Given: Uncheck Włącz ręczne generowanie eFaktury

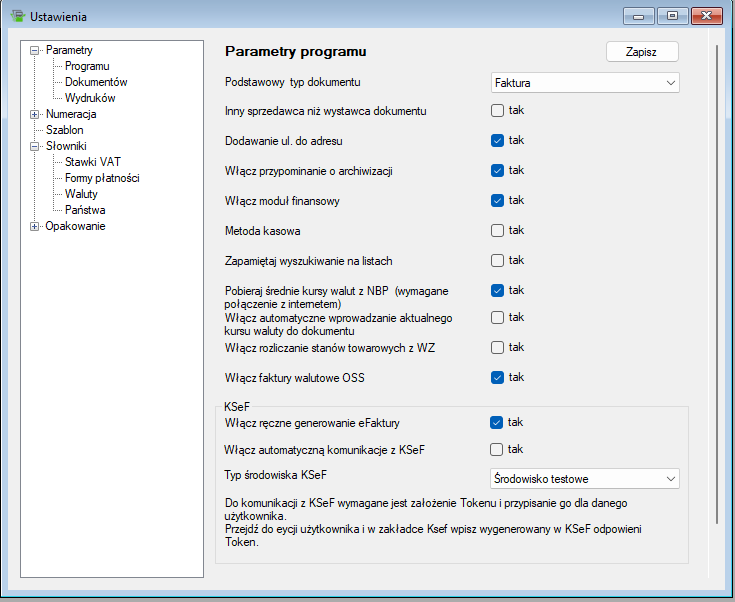Looking at the screenshot, I should pyautogui.click(x=497, y=423).
